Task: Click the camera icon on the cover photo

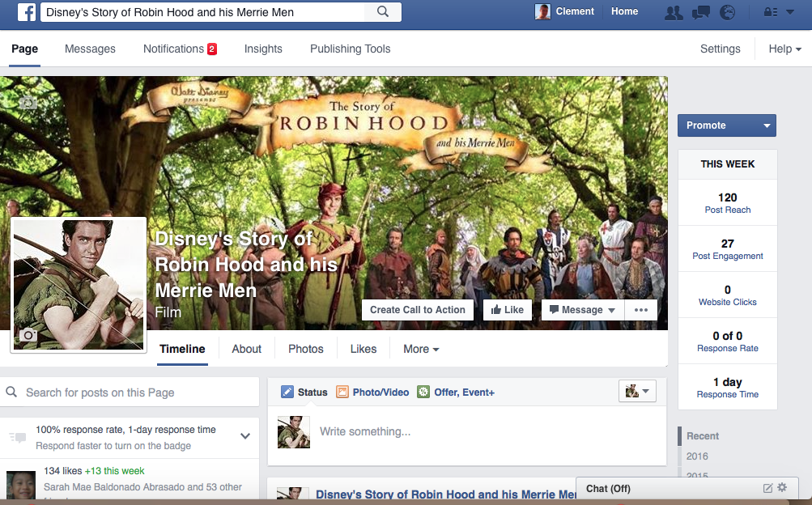Action: point(28,103)
